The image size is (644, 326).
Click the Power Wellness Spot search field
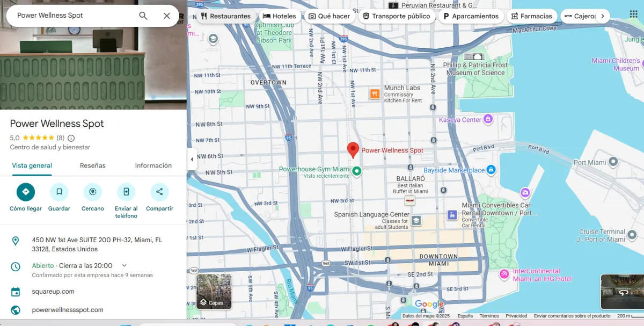coord(72,16)
